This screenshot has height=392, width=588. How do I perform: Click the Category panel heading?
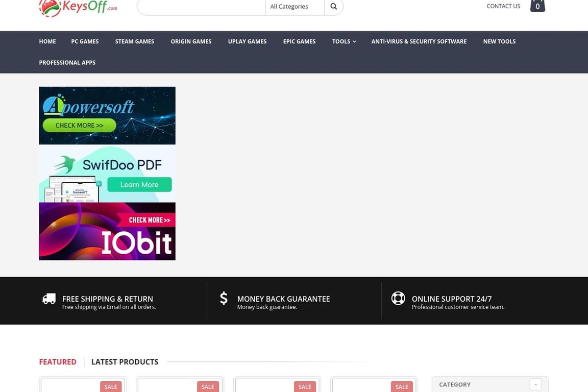click(x=454, y=384)
